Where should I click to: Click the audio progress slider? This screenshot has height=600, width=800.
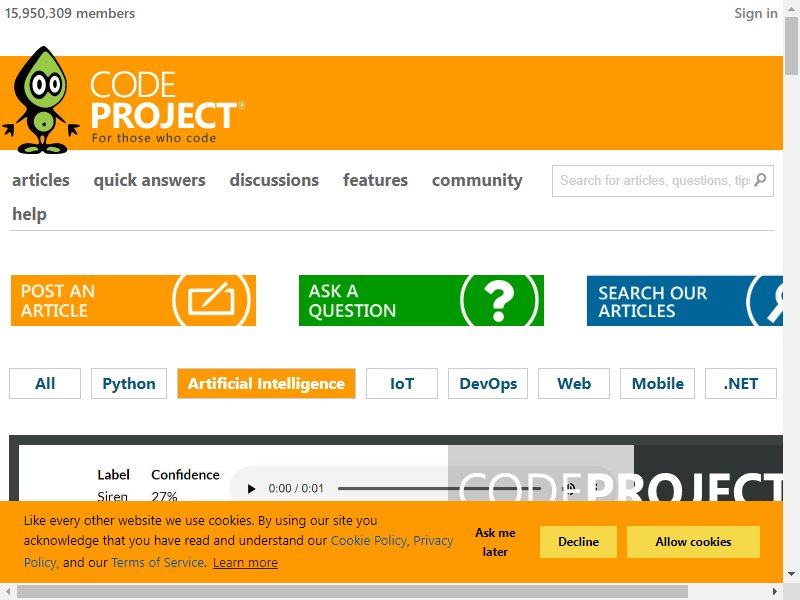point(439,489)
